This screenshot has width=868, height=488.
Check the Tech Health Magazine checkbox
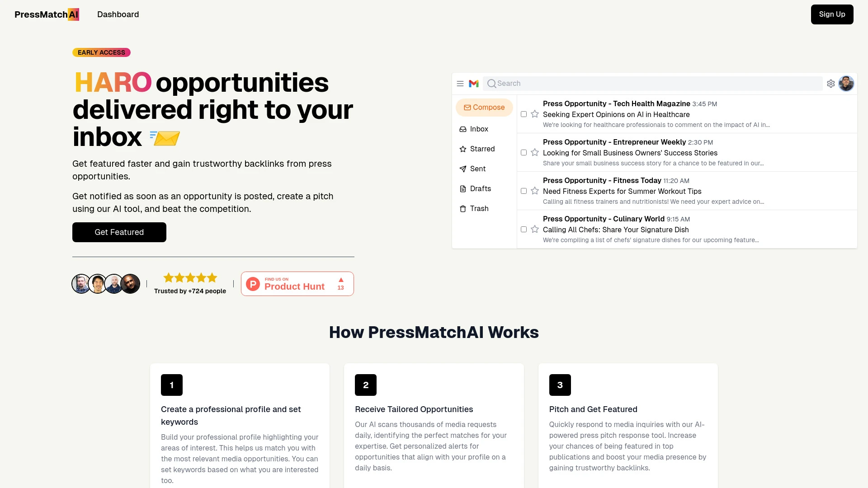[x=524, y=114]
